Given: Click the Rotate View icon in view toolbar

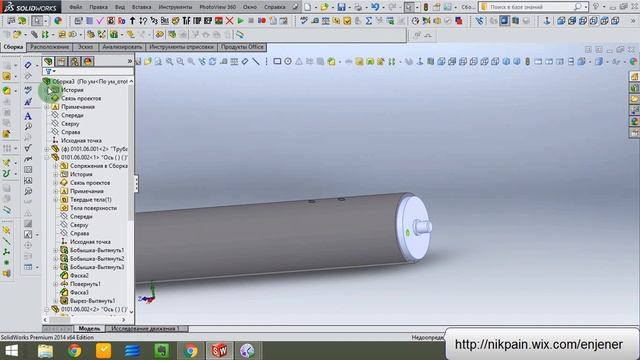Looking at the screenshot, I should [x=213, y=62].
